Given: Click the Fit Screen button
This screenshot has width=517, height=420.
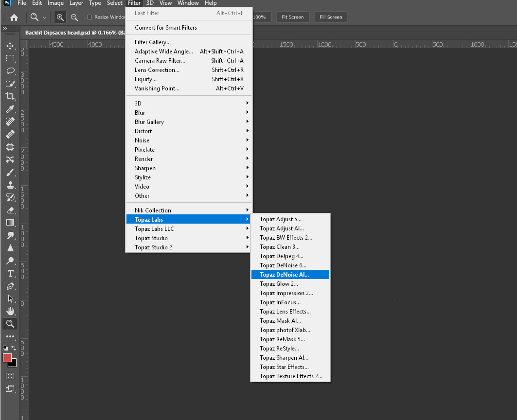Looking at the screenshot, I should click(x=293, y=17).
